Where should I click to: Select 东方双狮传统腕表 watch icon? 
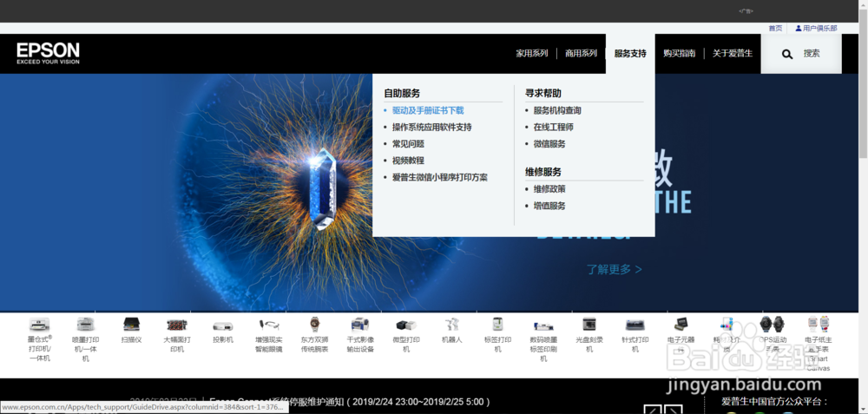coord(314,325)
